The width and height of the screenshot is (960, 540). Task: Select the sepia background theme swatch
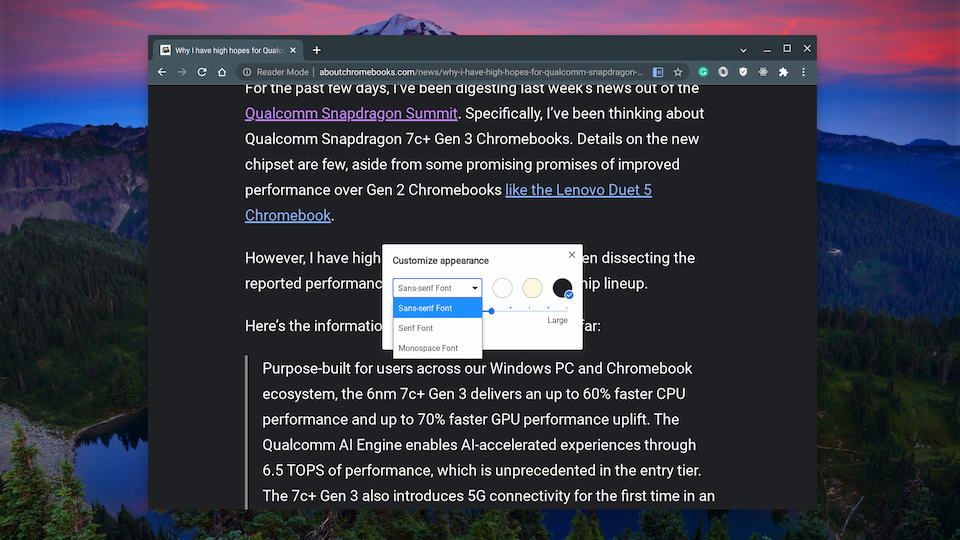(532, 288)
